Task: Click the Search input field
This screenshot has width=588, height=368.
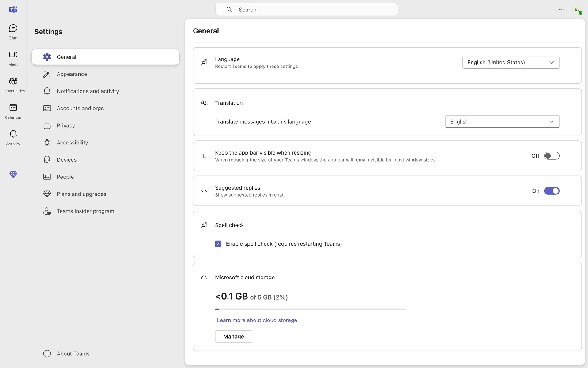Action: pyautogui.click(x=306, y=10)
